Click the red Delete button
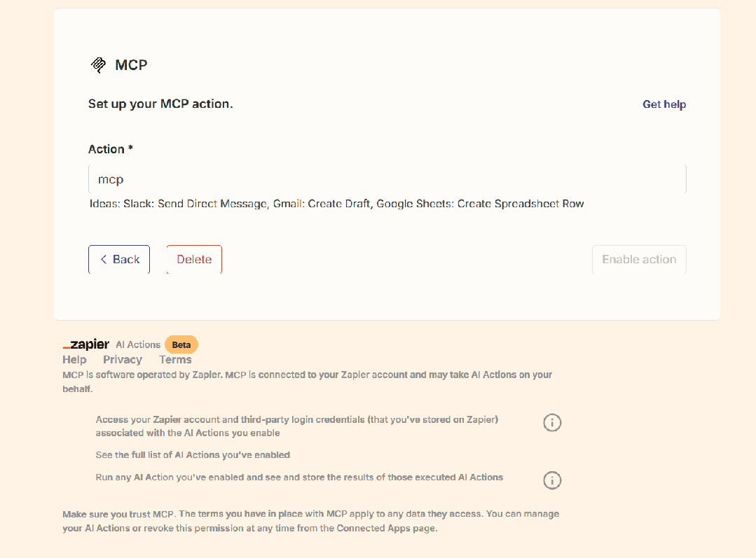The width and height of the screenshot is (756, 558). pos(194,259)
